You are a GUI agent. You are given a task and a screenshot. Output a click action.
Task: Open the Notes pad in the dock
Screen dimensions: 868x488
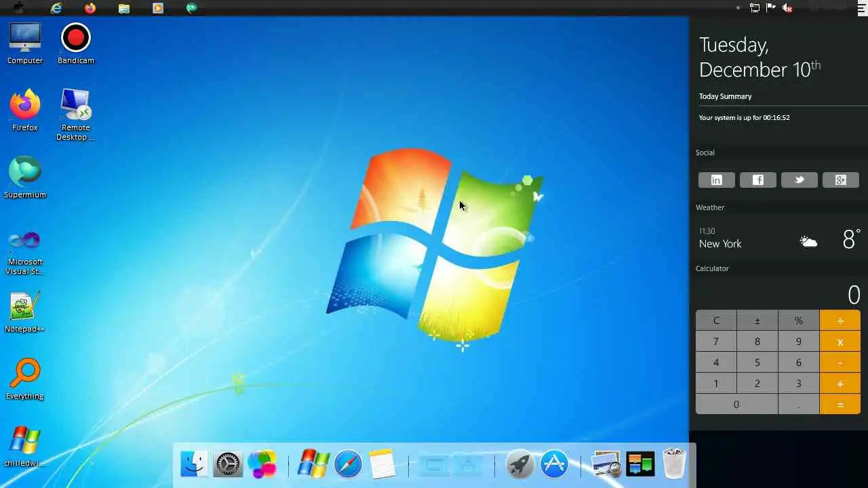(382, 464)
